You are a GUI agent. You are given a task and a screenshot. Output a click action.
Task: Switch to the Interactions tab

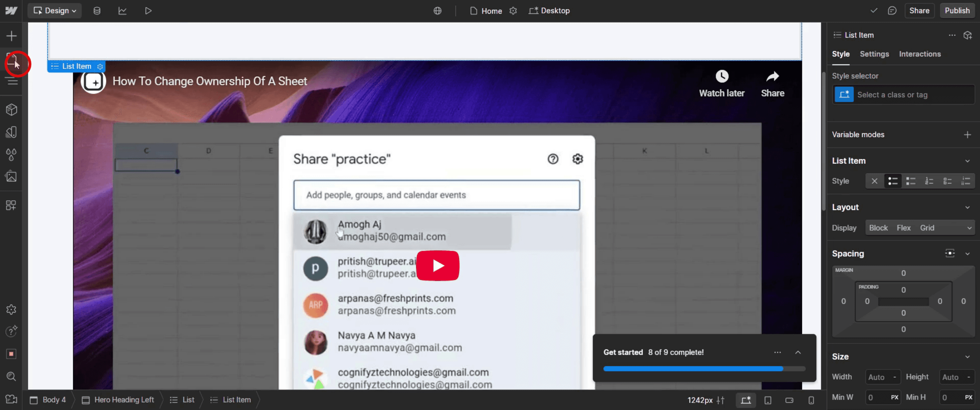click(920, 54)
